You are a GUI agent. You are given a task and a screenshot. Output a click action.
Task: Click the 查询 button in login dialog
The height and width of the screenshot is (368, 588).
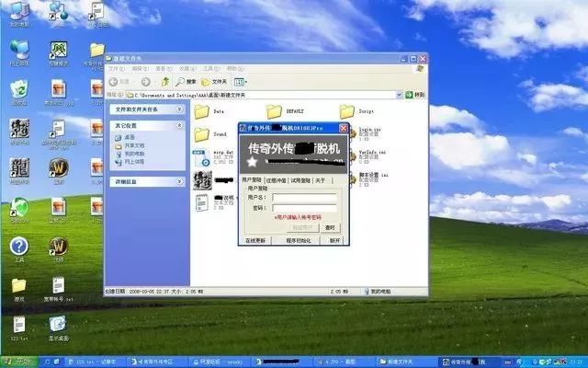pyautogui.click(x=330, y=227)
